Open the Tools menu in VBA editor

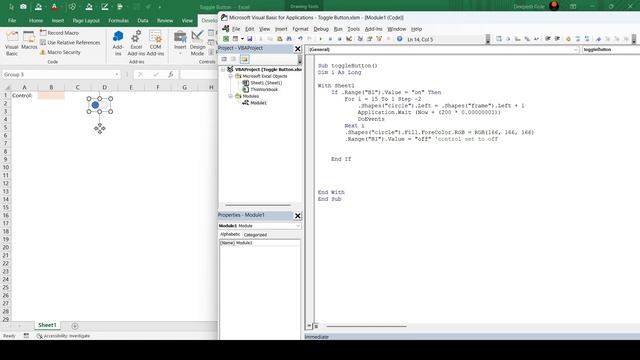tap(353, 29)
